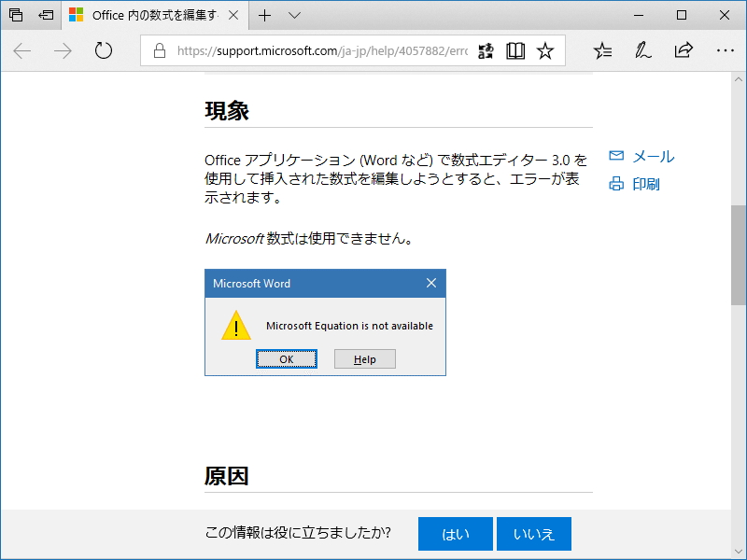Open the メール sharing link

click(650, 156)
